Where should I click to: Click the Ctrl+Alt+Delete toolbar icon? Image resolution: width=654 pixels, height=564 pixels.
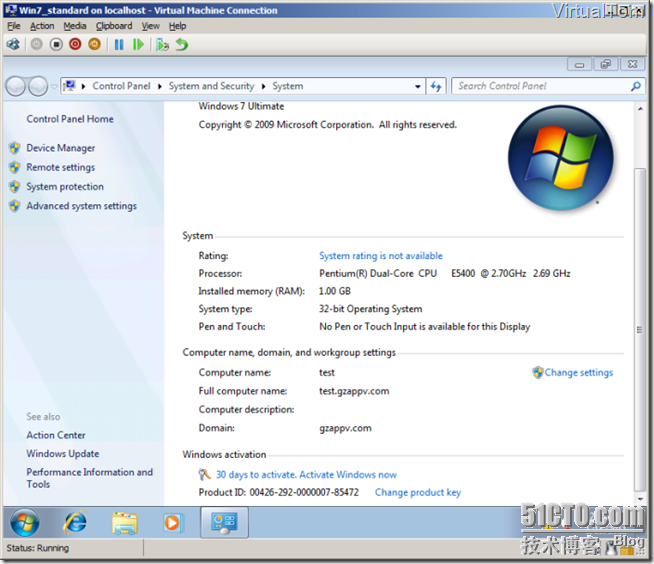[x=13, y=44]
